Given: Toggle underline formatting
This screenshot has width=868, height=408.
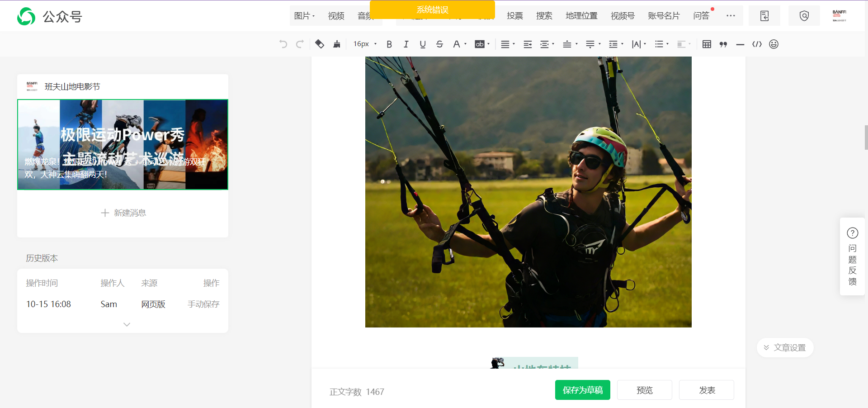Looking at the screenshot, I should click(x=423, y=44).
